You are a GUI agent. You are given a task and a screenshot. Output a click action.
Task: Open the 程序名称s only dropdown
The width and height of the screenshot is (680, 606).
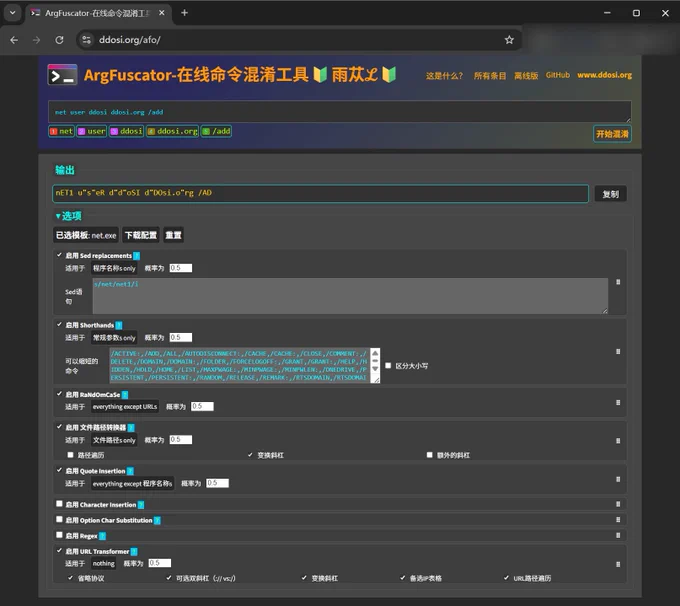click(114, 269)
